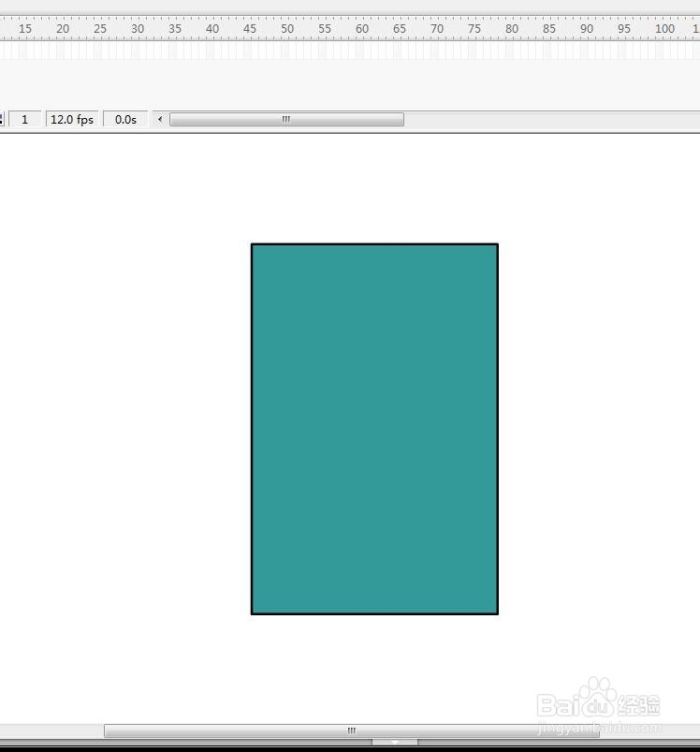
Task: Click the timeline scroll left arrow
Action: coord(160,120)
